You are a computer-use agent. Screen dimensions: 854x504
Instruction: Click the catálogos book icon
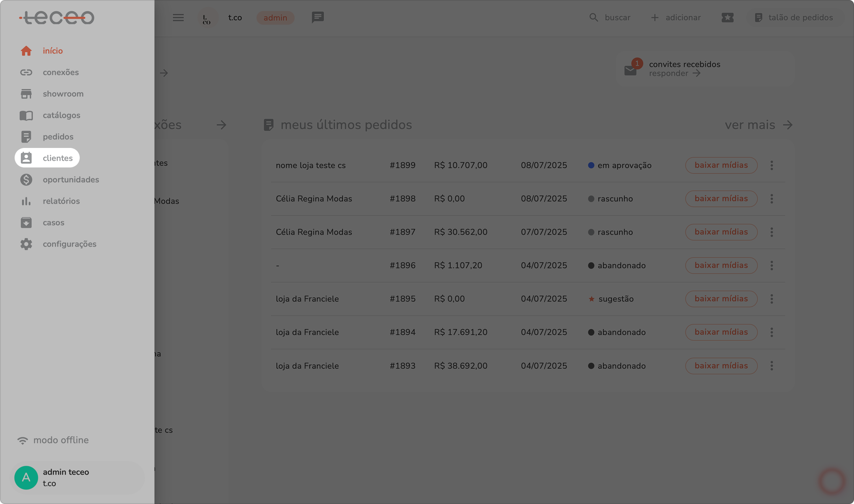26,115
